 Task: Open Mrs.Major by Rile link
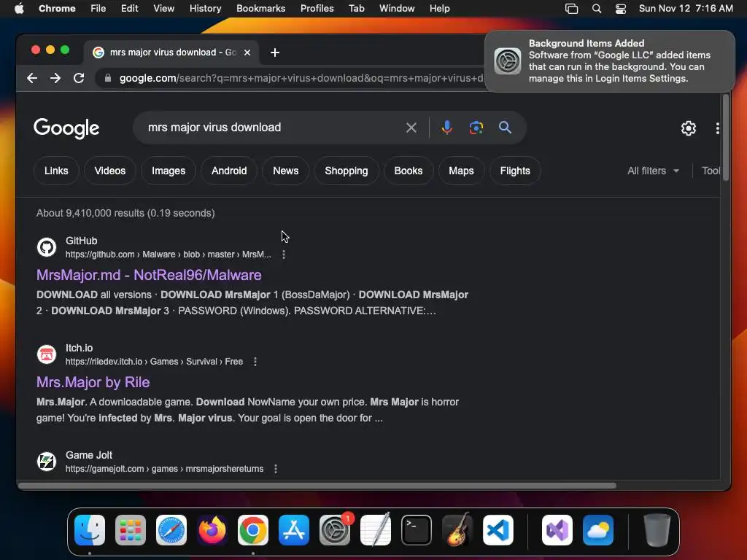[x=93, y=382]
